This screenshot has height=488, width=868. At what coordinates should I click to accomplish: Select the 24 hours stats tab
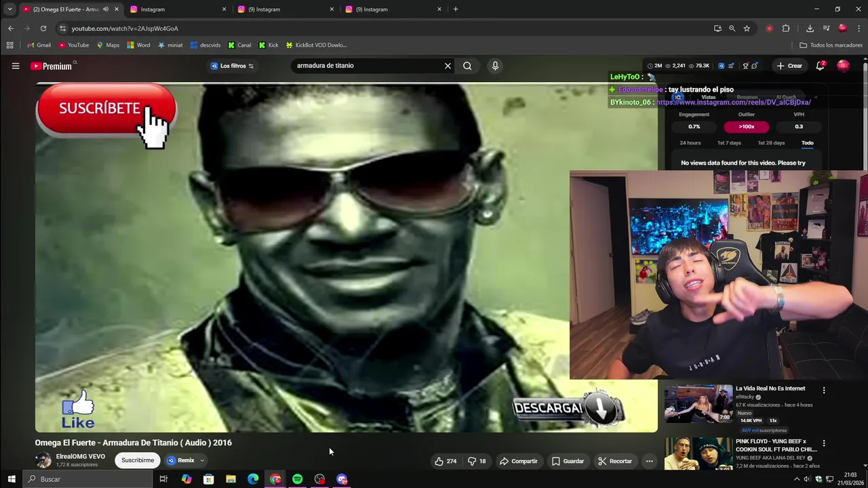point(690,143)
